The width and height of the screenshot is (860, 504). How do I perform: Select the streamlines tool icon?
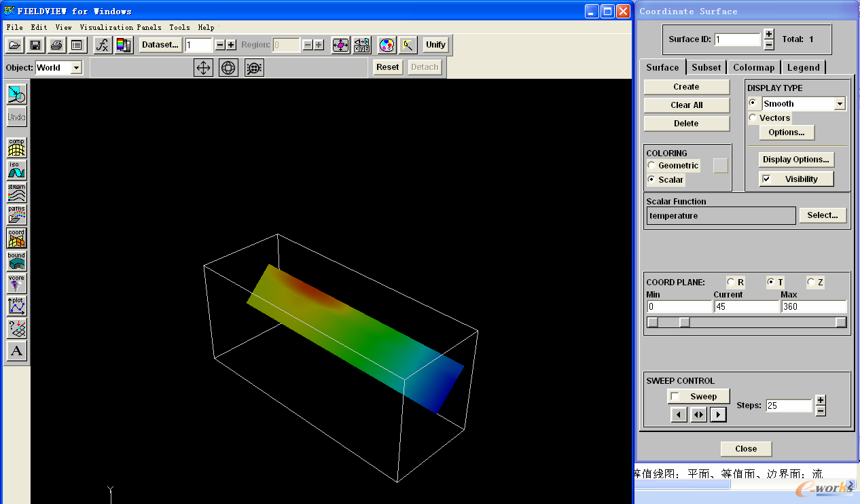click(16, 192)
